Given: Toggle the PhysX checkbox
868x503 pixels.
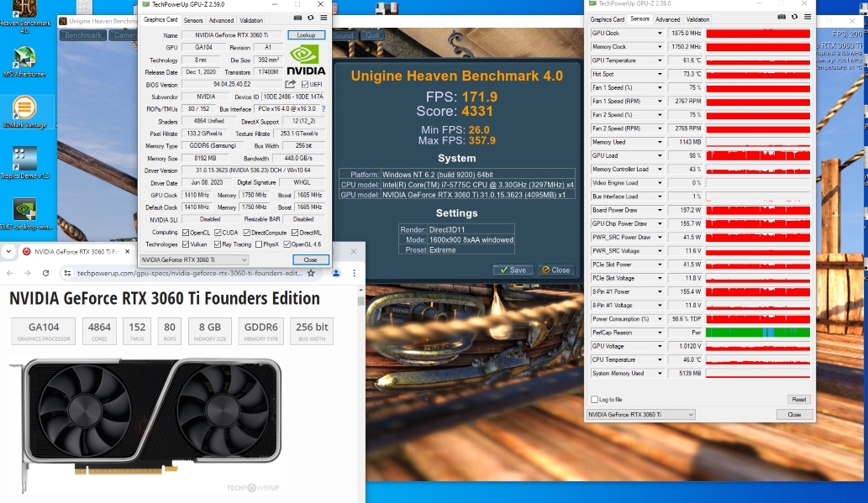Looking at the screenshot, I should 259,244.
